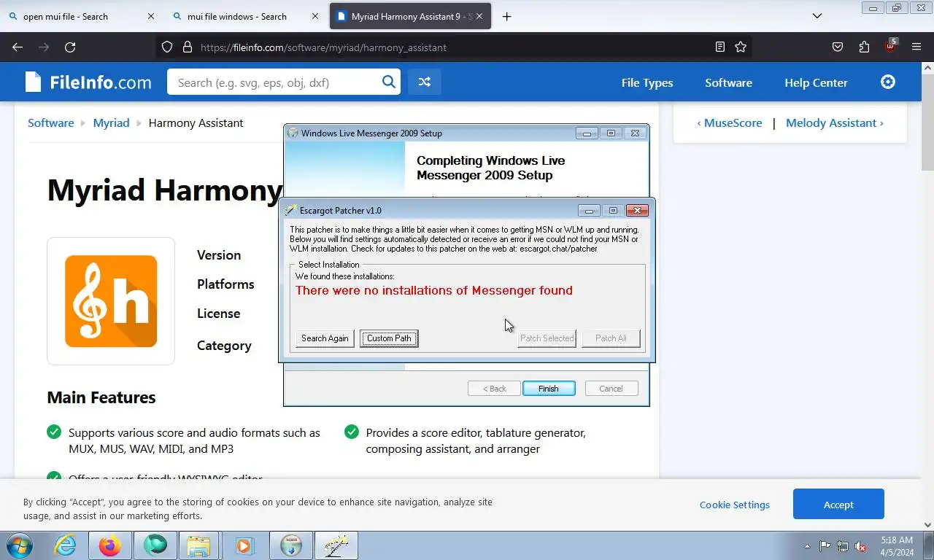Open FileInfo settings gear icon
Viewport: 934px width, 560px height.
[x=888, y=82]
